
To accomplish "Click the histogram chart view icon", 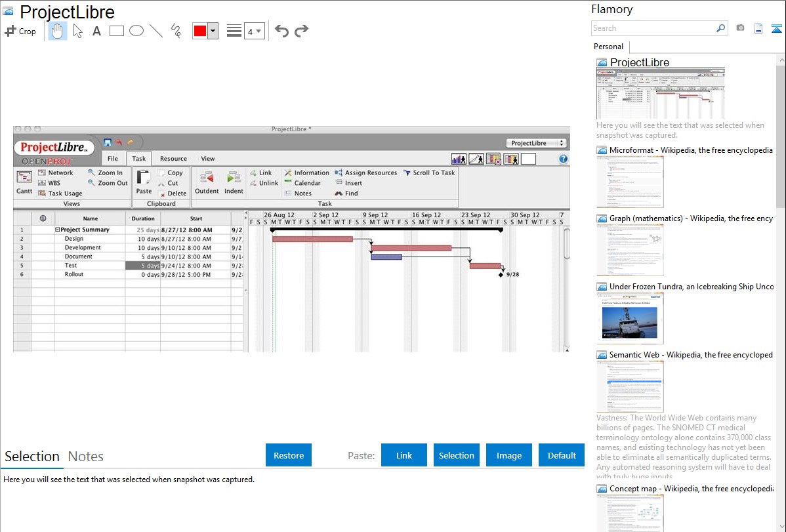I will tap(459, 159).
